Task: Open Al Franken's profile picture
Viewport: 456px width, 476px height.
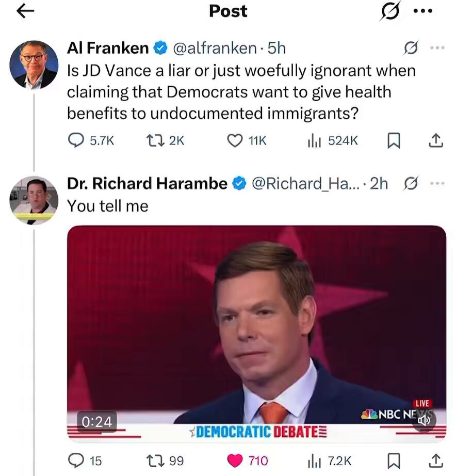Action: (34, 65)
